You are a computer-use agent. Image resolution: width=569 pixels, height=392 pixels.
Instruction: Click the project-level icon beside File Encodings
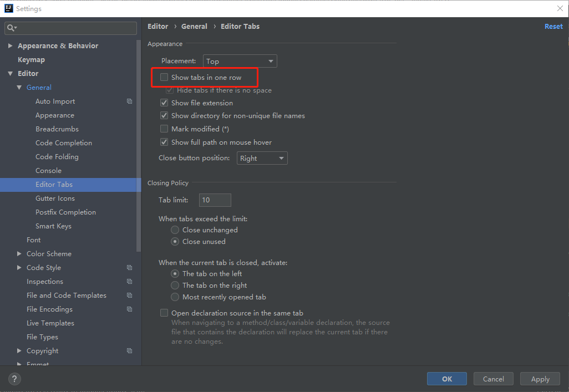pos(130,309)
